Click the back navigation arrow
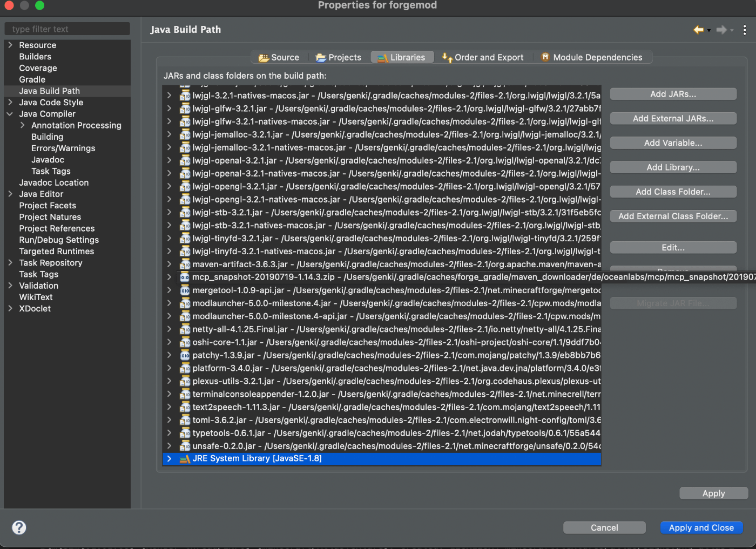Image resolution: width=756 pixels, height=549 pixels. pos(698,30)
